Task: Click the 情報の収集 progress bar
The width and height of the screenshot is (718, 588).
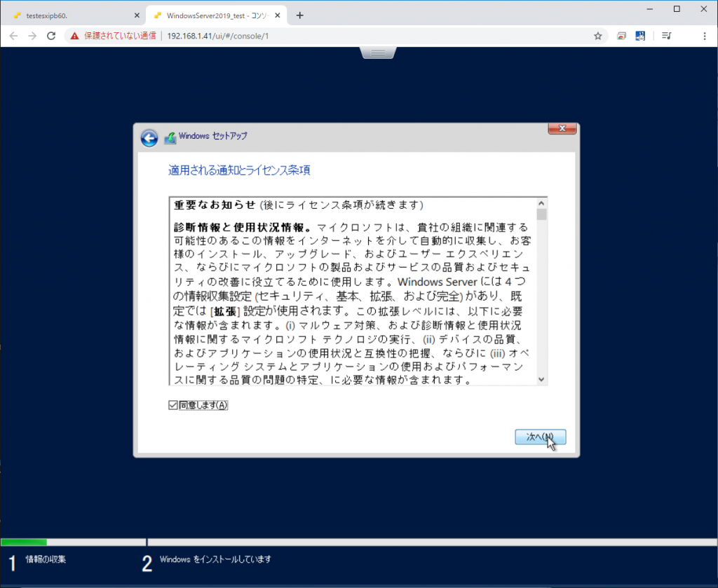Action: pos(73,542)
